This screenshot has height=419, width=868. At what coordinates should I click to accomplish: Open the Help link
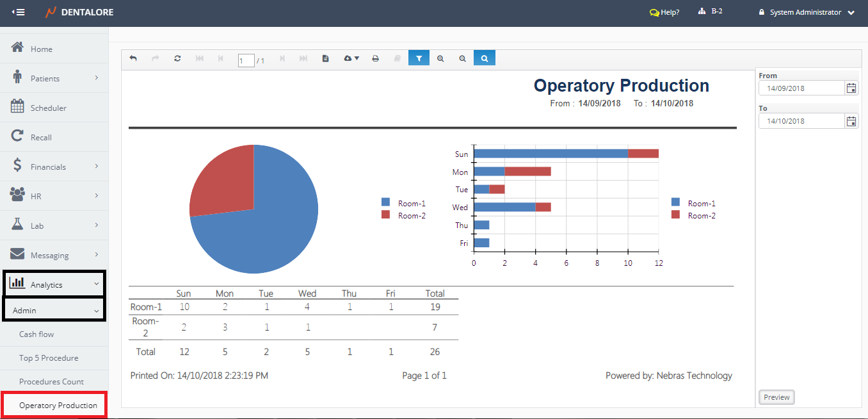click(664, 12)
